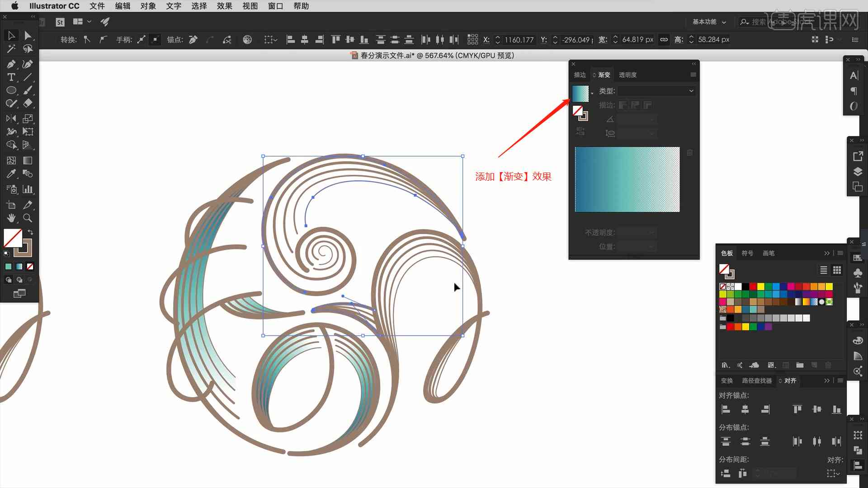Click the 对齐 panel expander
The width and height of the screenshot is (868, 488).
(826, 381)
